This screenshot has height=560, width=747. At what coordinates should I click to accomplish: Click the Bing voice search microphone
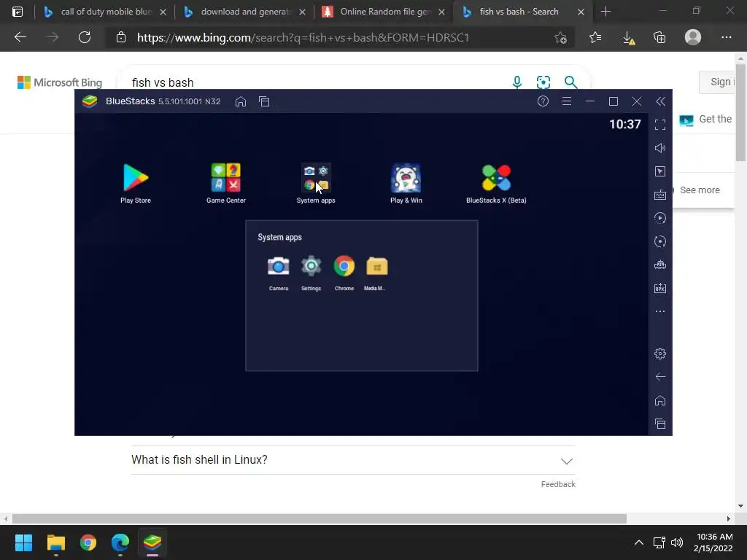pyautogui.click(x=517, y=82)
